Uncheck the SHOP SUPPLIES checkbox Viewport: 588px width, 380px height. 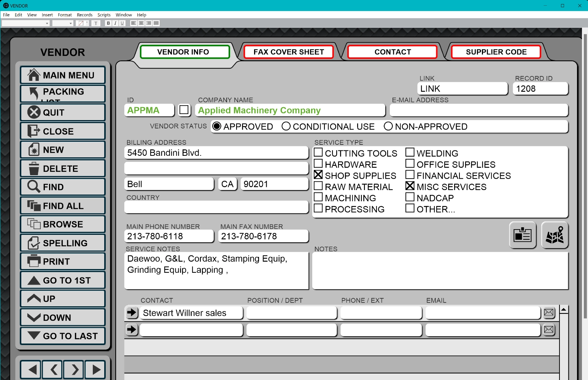coord(318,175)
